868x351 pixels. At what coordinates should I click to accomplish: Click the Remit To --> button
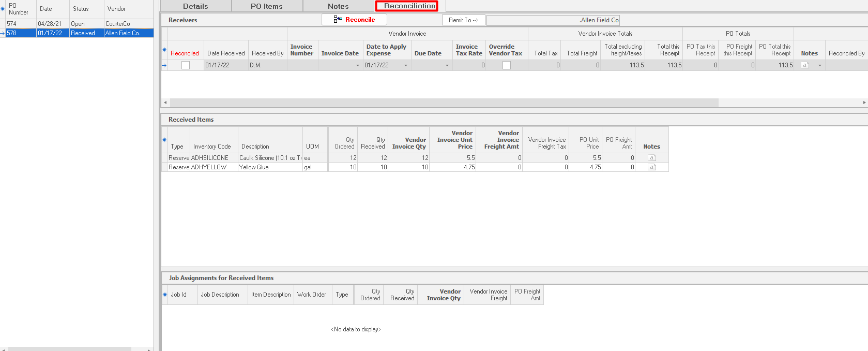(x=463, y=20)
